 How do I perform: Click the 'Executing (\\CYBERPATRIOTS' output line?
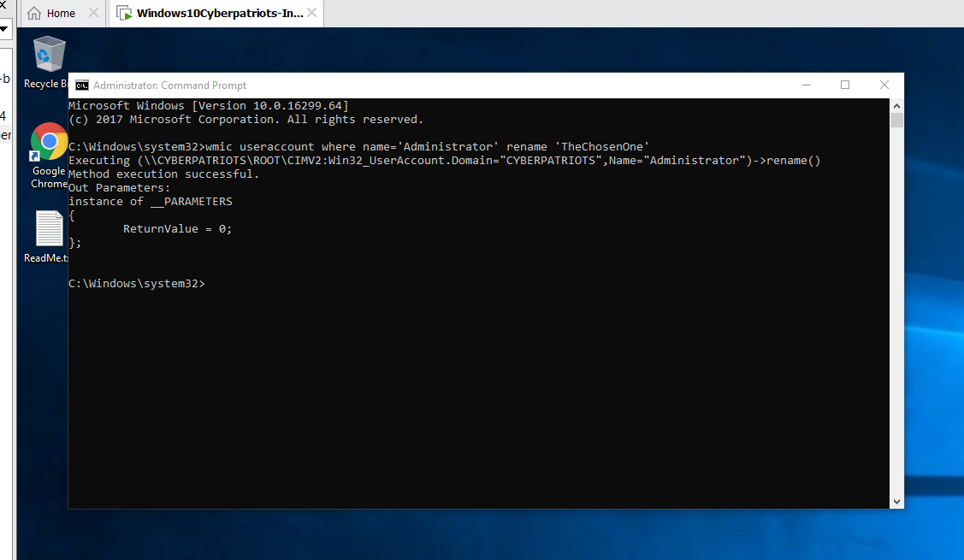[x=445, y=161]
